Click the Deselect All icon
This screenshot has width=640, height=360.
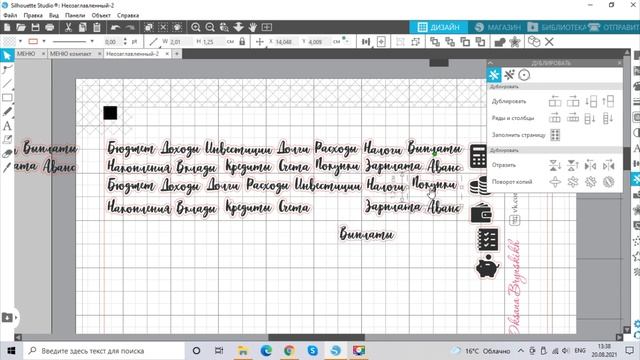pos(163,27)
